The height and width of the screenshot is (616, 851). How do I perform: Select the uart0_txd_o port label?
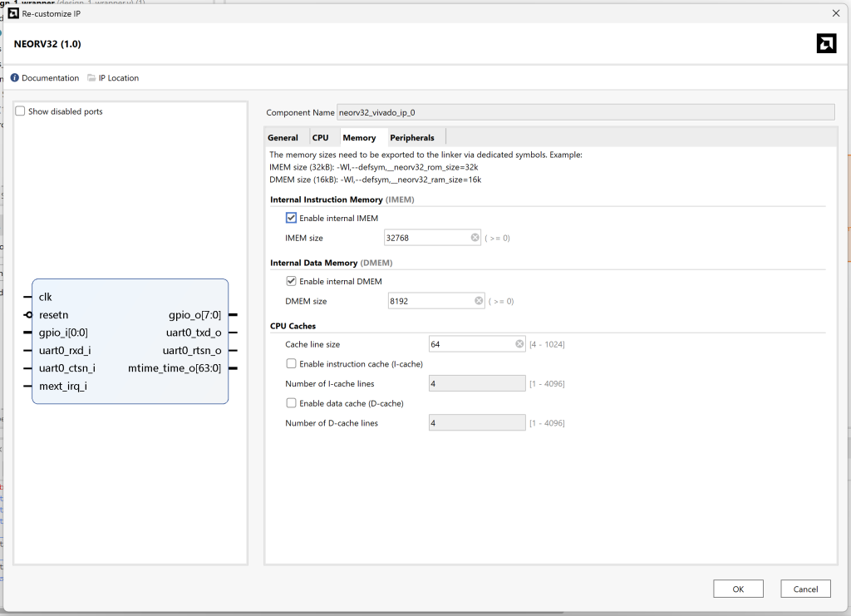coord(194,333)
